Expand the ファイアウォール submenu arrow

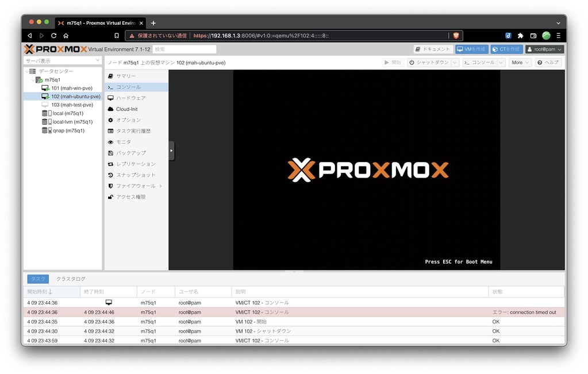coord(161,186)
